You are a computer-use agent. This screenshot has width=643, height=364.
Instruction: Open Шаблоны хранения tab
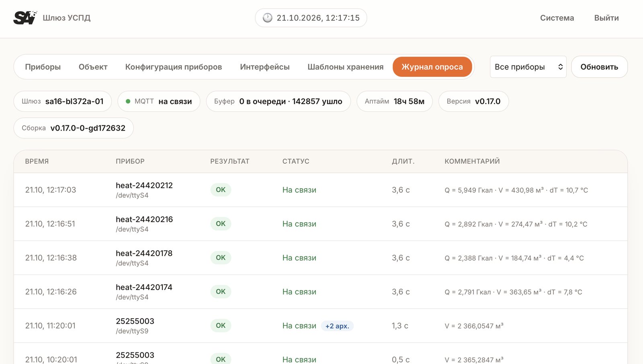(346, 67)
